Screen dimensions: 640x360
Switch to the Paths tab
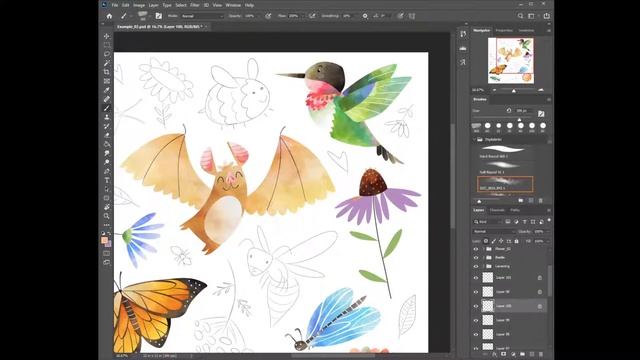[x=515, y=210]
